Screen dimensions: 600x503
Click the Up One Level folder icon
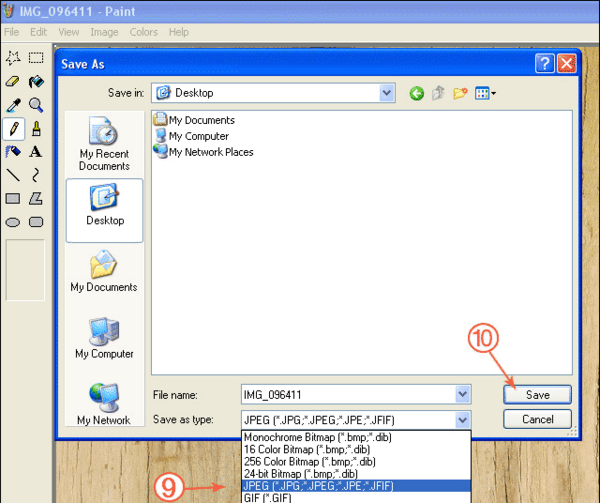(x=438, y=93)
